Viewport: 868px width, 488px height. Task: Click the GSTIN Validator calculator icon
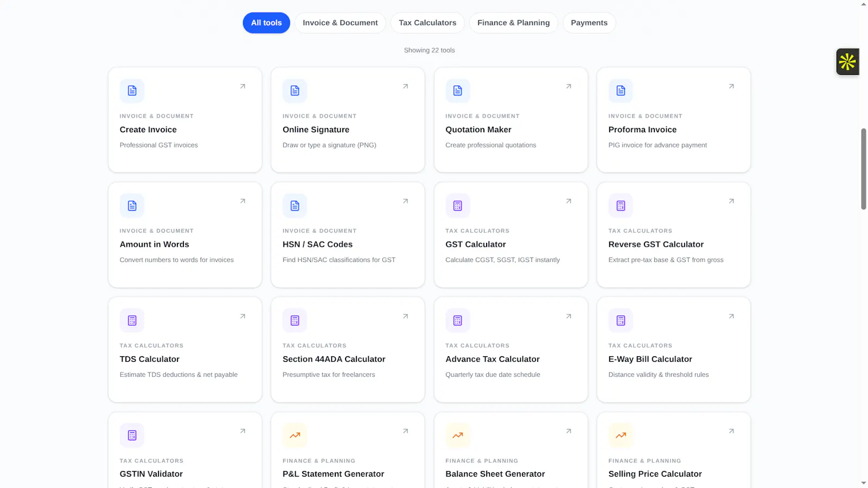[132, 435]
